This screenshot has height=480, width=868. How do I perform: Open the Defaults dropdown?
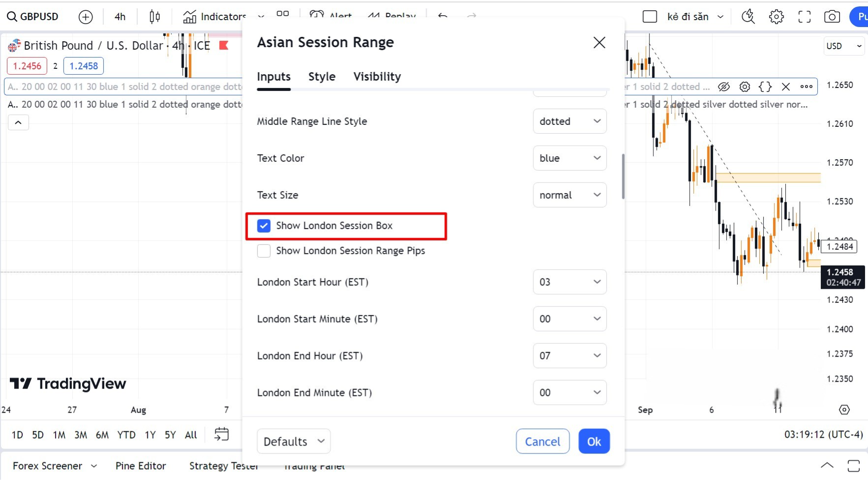293,442
